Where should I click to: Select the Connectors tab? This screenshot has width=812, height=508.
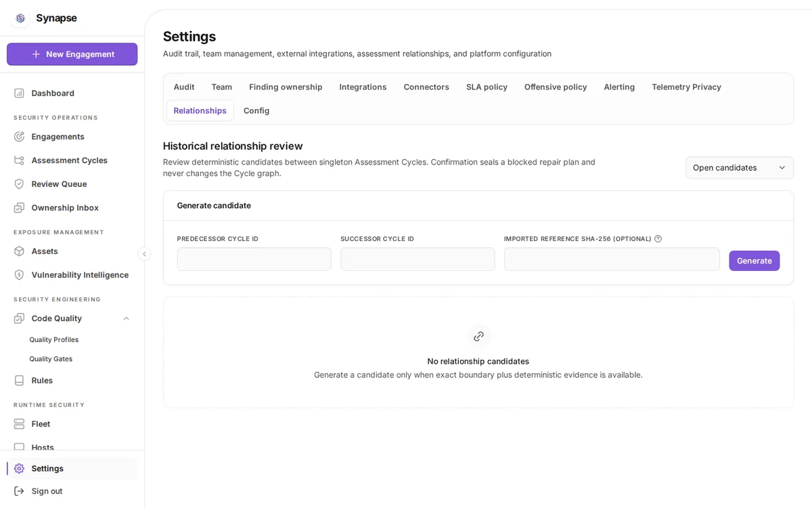click(x=426, y=87)
